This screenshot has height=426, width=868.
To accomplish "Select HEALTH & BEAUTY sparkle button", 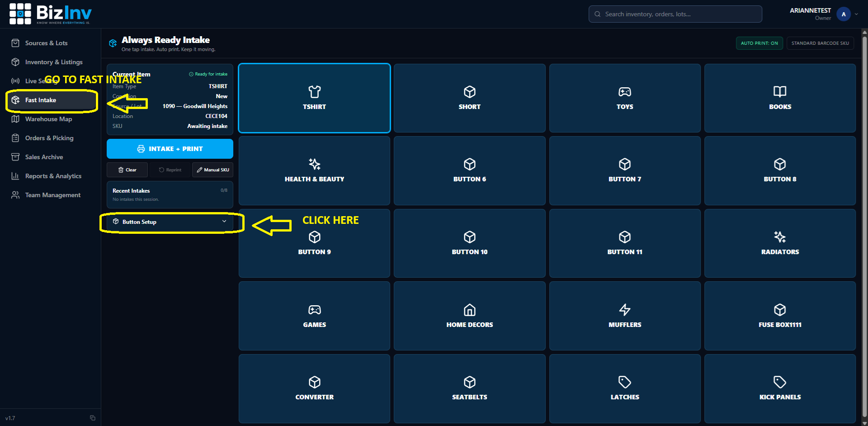I will pyautogui.click(x=314, y=170).
